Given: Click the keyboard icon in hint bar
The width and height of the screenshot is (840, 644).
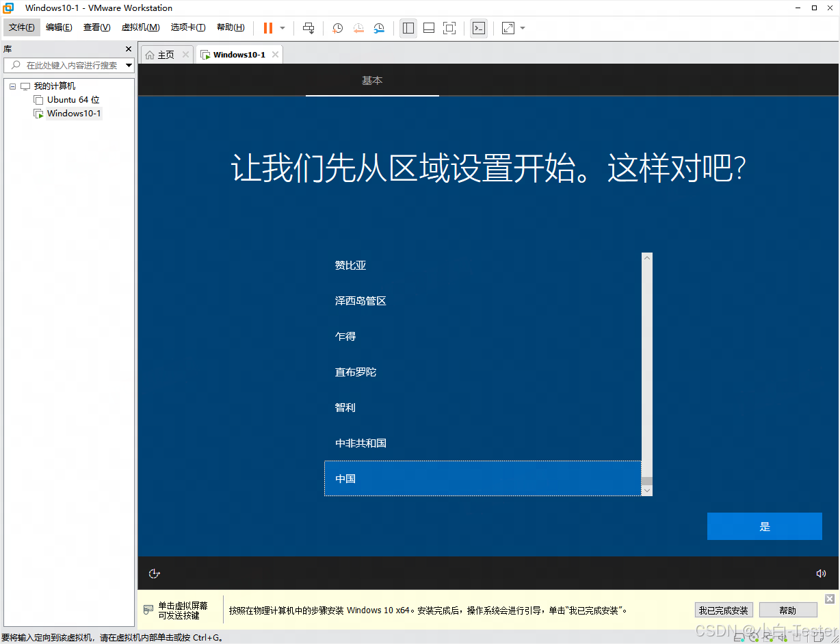Looking at the screenshot, I should tap(148, 609).
